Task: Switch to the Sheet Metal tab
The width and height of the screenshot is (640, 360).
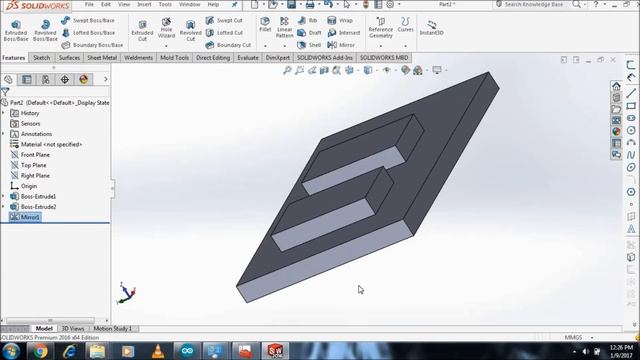Action: pyautogui.click(x=102, y=58)
